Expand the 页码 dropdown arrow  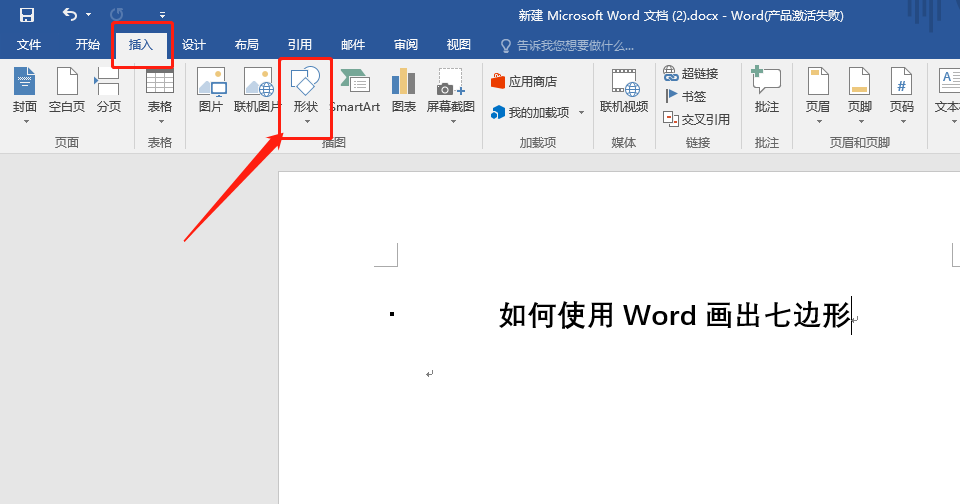tap(902, 121)
